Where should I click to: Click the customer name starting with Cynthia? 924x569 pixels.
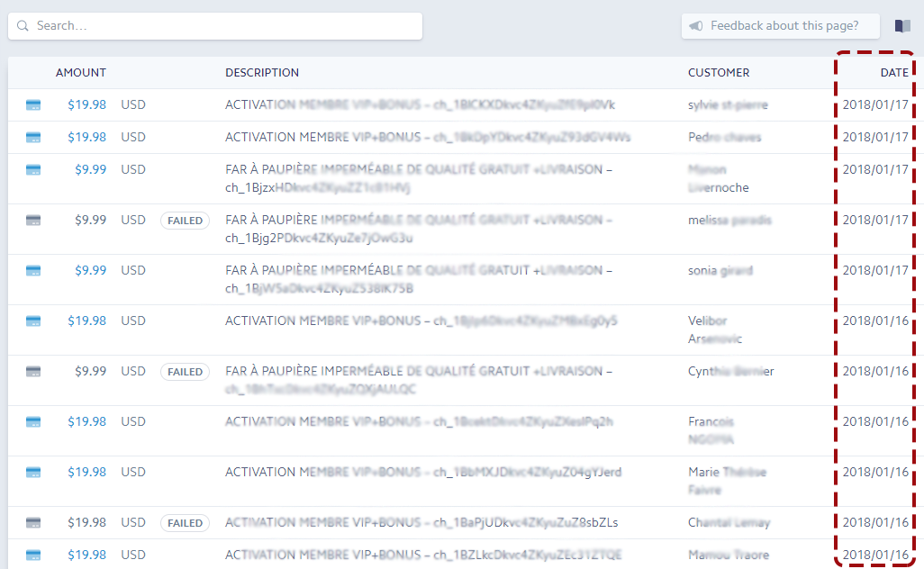pos(730,372)
